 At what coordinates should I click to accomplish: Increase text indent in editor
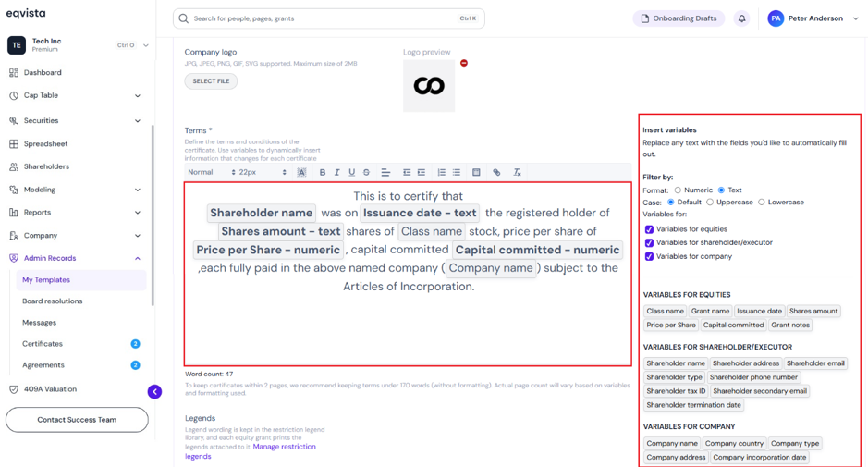422,172
